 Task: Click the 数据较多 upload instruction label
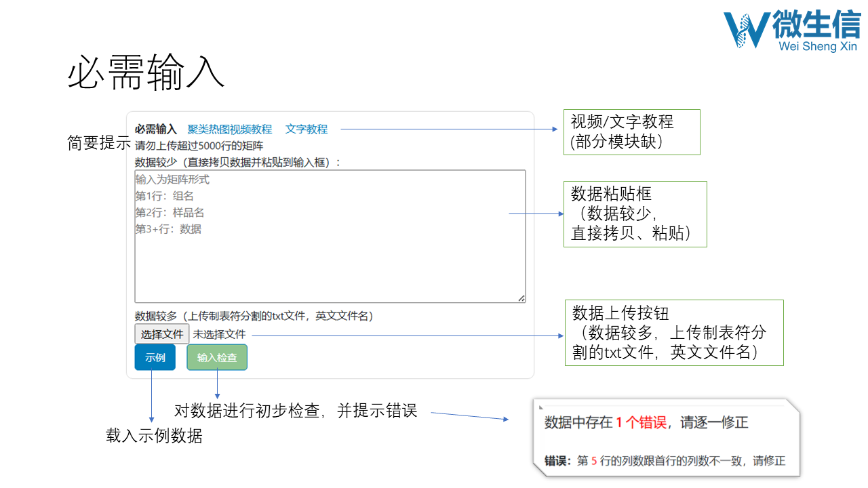[x=254, y=316]
